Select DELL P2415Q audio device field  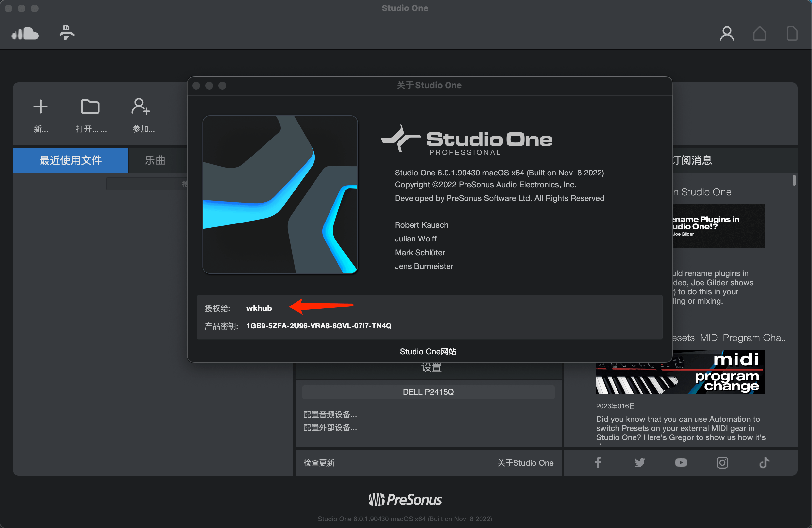pos(428,392)
